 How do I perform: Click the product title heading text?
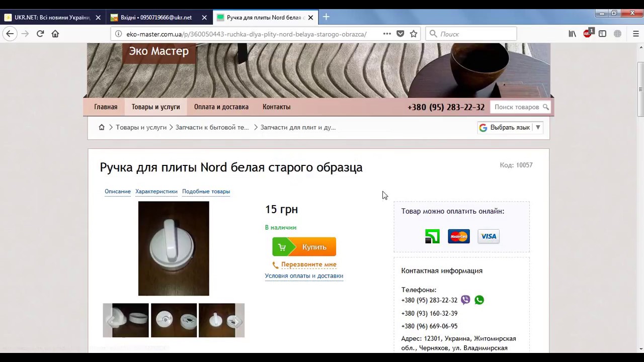pos(231,167)
